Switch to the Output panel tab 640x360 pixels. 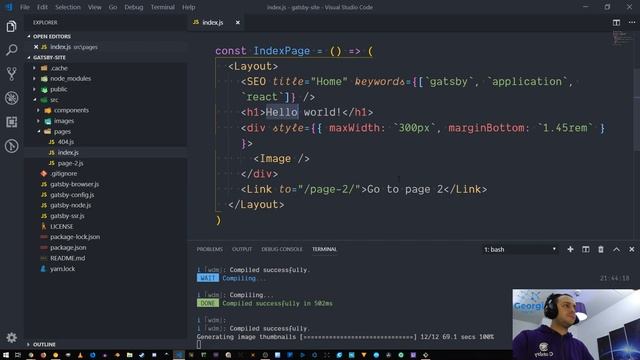point(242,249)
